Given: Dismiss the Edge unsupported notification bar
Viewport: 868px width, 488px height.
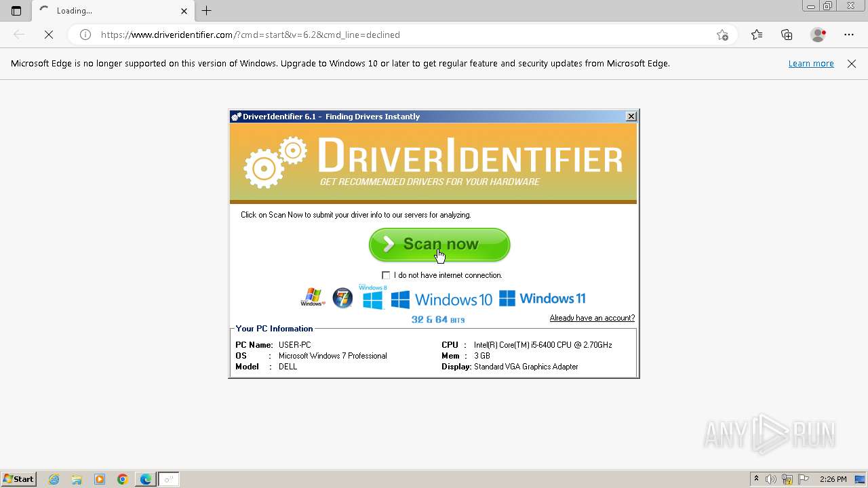Looking at the screenshot, I should tap(852, 64).
